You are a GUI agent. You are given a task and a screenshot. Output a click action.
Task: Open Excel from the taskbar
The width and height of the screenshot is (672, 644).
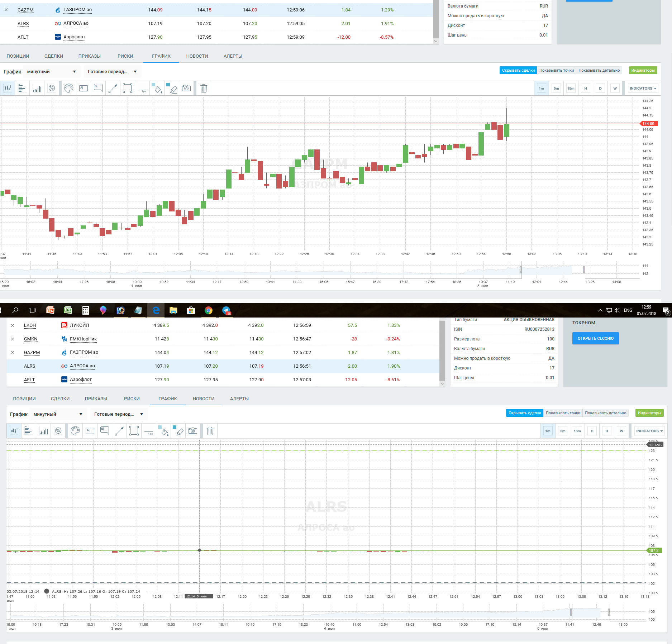point(68,310)
